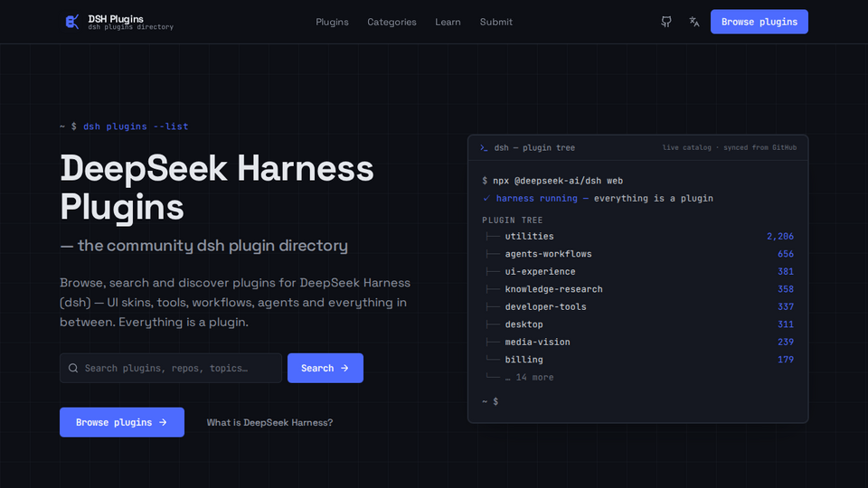Expand "… 14 more" in plugin tree

529,378
